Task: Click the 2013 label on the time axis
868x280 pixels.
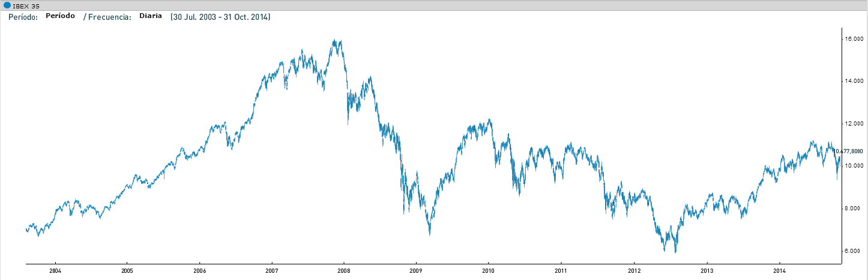Action: pyautogui.click(x=707, y=271)
